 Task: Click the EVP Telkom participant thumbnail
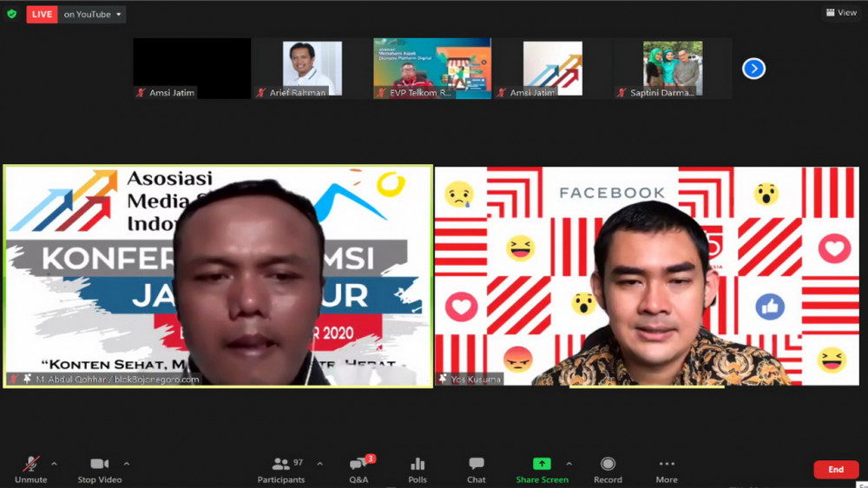pos(432,68)
